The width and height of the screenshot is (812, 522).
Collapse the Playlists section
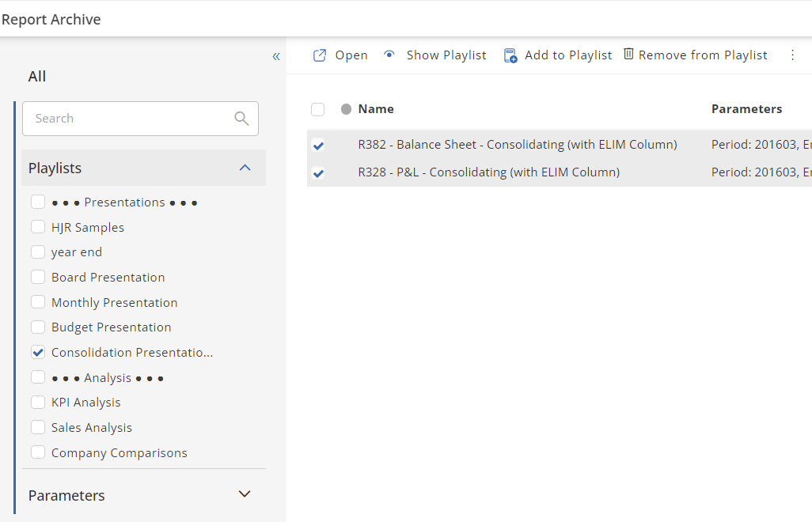(245, 168)
